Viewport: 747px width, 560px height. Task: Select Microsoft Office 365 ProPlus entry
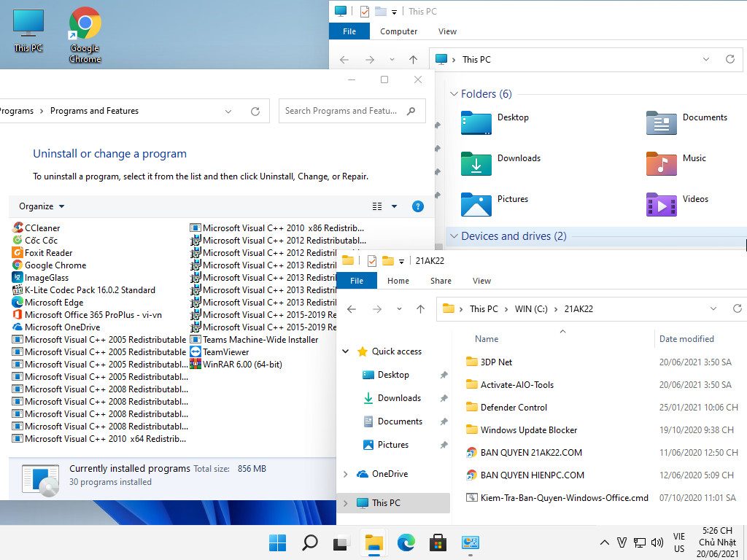point(88,315)
